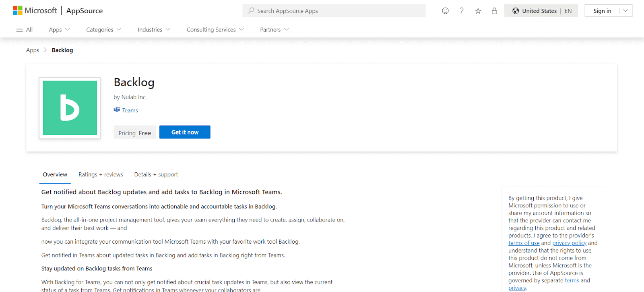Click the Get it now button
The image size is (644, 292).
185,132
